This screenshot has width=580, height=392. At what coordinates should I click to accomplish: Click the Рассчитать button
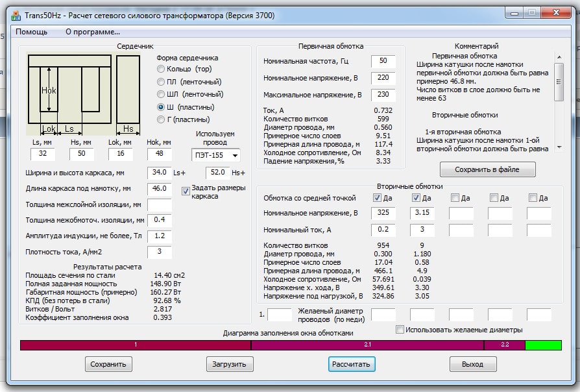[351, 364]
